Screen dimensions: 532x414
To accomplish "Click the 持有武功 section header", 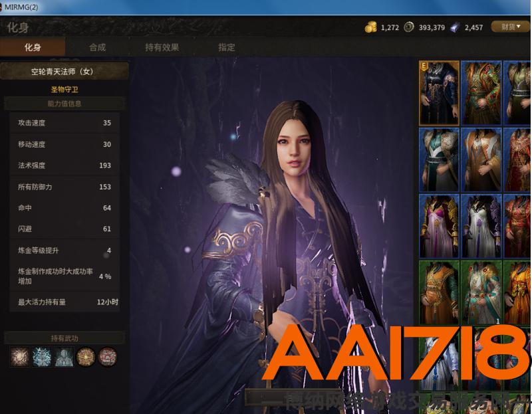I will [x=65, y=338].
